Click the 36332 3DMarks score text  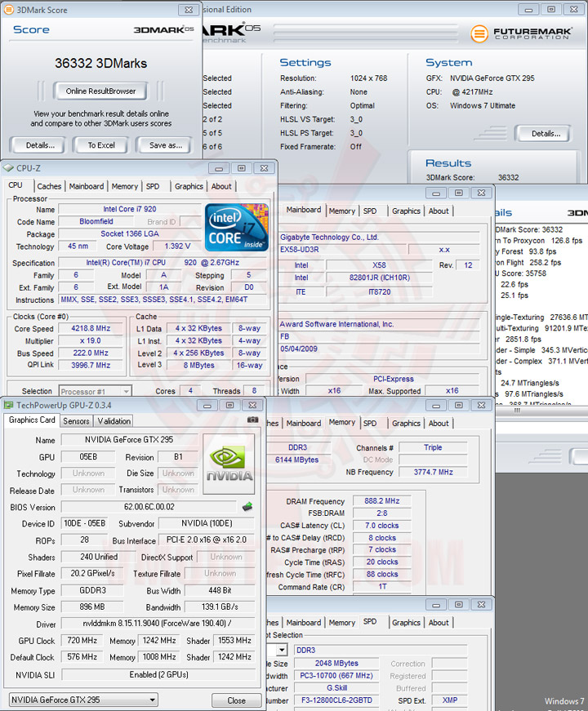(100, 63)
